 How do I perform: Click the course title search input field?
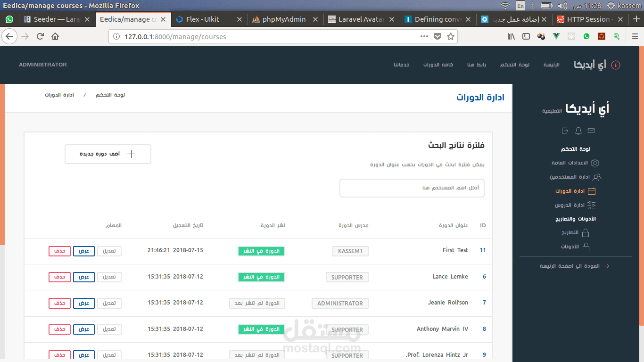click(x=412, y=188)
